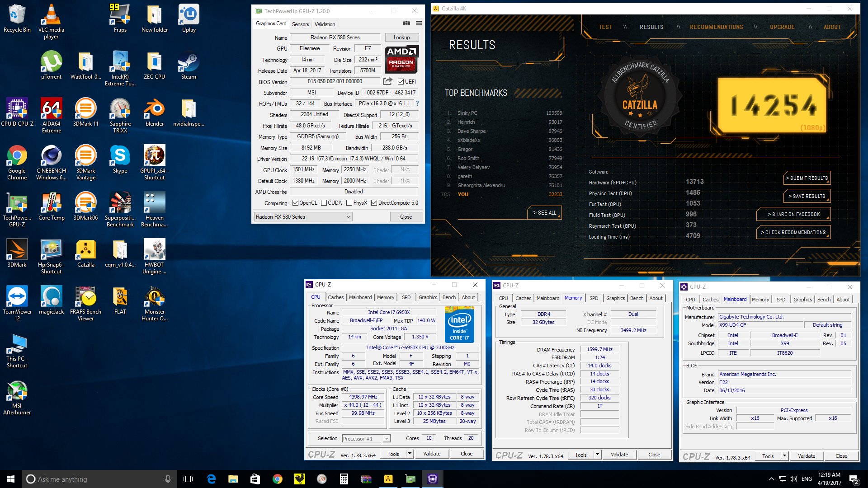Open Sapphire TRIXX desktop icon

tap(120, 115)
